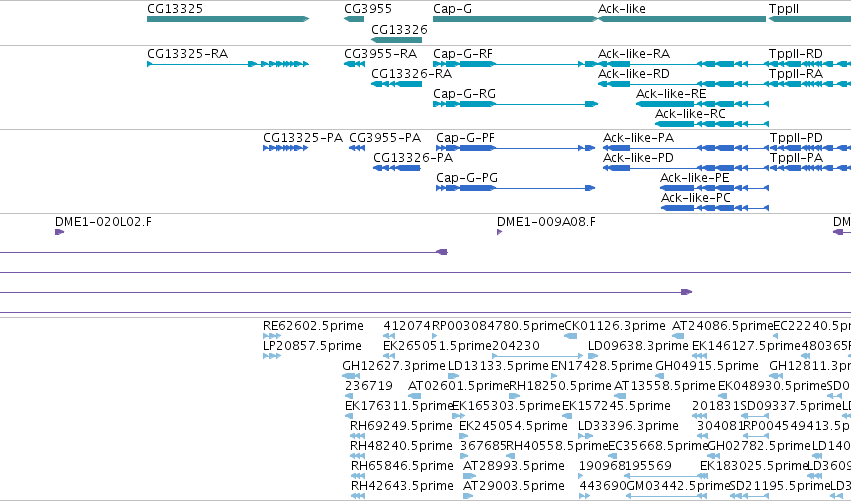
Task: Select EST RH18250.5prime
Action: click(515, 396)
